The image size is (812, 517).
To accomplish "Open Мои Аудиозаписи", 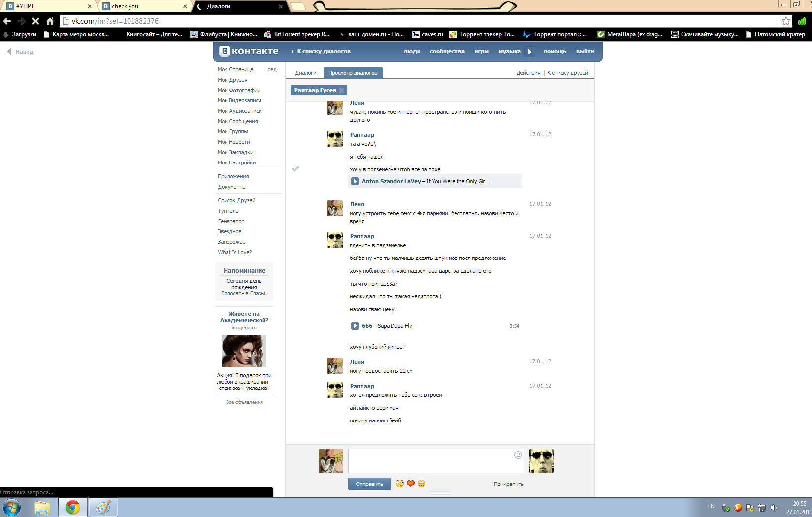I will (x=240, y=111).
